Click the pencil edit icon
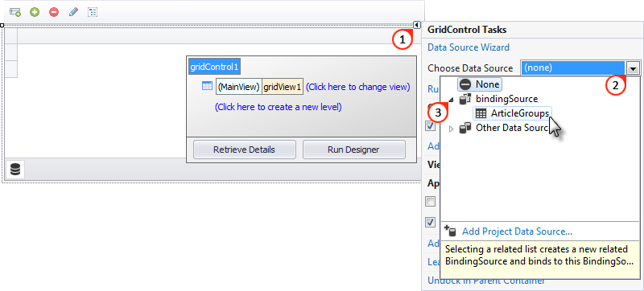The height and width of the screenshot is (291, 644). click(73, 12)
